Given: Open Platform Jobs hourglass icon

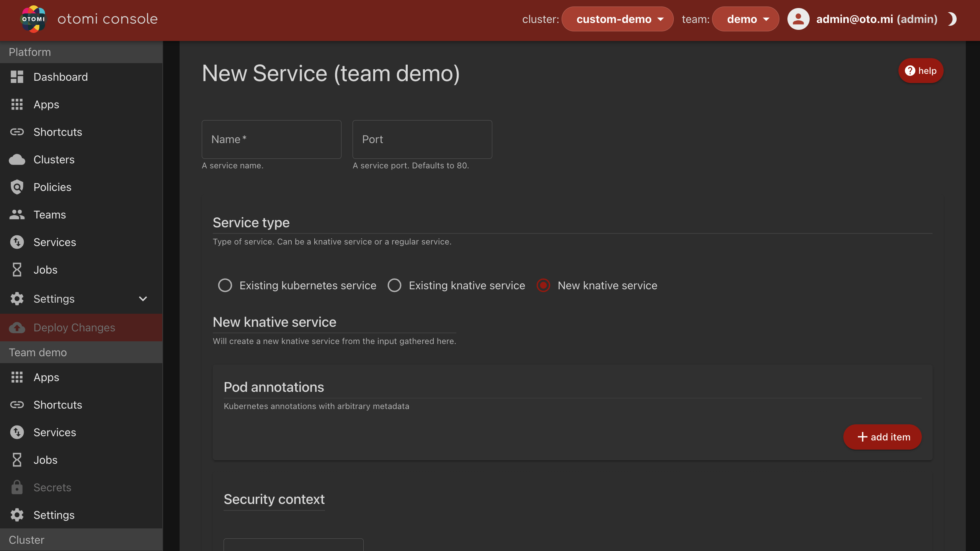Looking at the screenshot, I should pyautogui.click(x=17, y=270).
